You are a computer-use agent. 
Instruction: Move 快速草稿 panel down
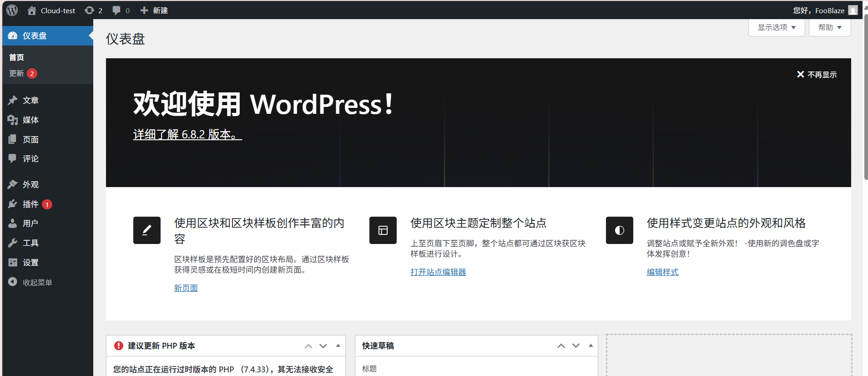pos(576,346)
